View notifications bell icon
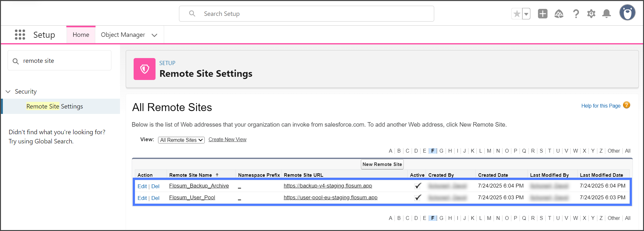Image resolution: width=644 pixels, height=231 pixels. (607, 14)
